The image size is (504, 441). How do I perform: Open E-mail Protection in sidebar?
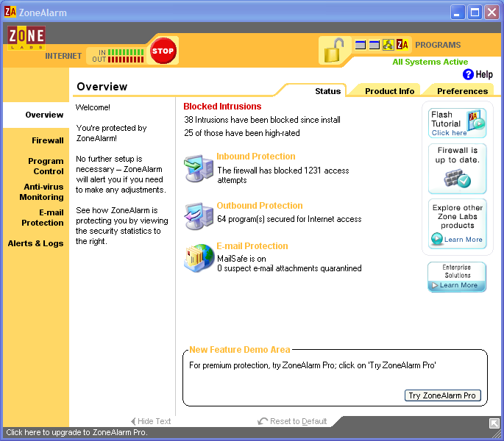point(43,218)
